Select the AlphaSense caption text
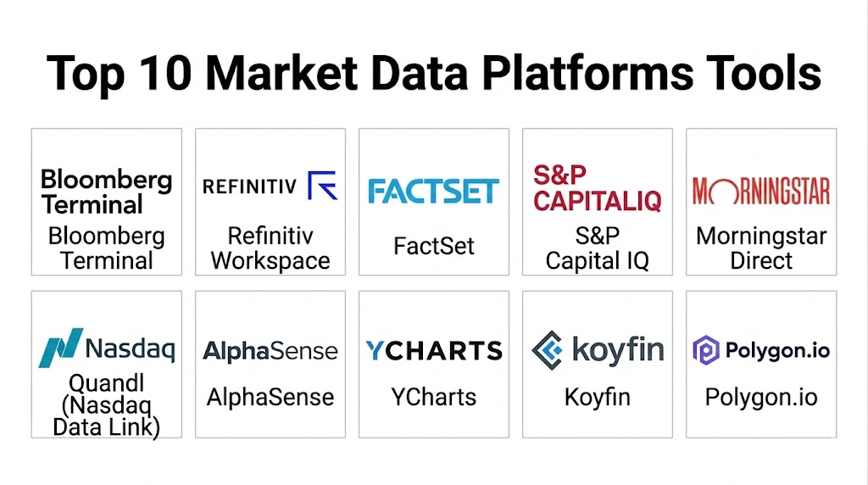 270,397
